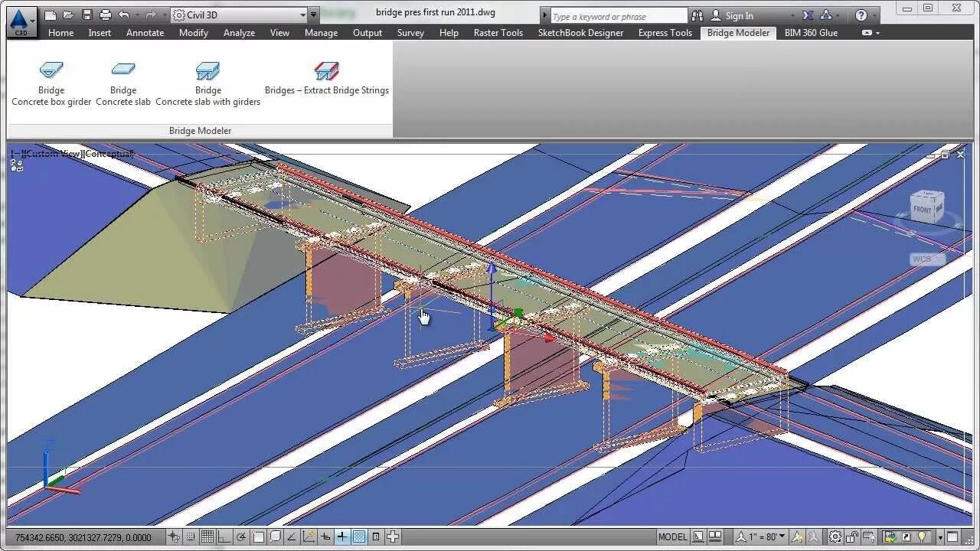Click the coordinate readout in status bar
Image resolution: width=980 pixels, height=551 pixels.
coord(83,538)
